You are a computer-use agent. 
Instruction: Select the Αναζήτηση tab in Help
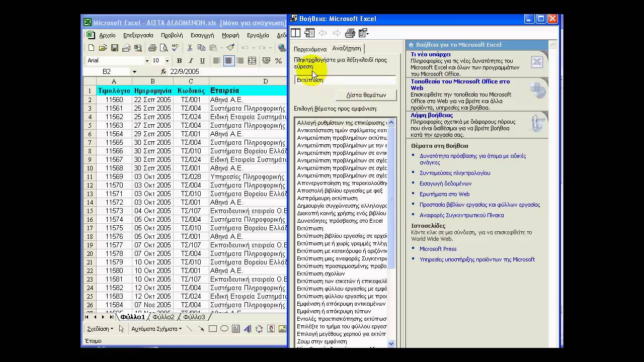[x=347, y=48]
